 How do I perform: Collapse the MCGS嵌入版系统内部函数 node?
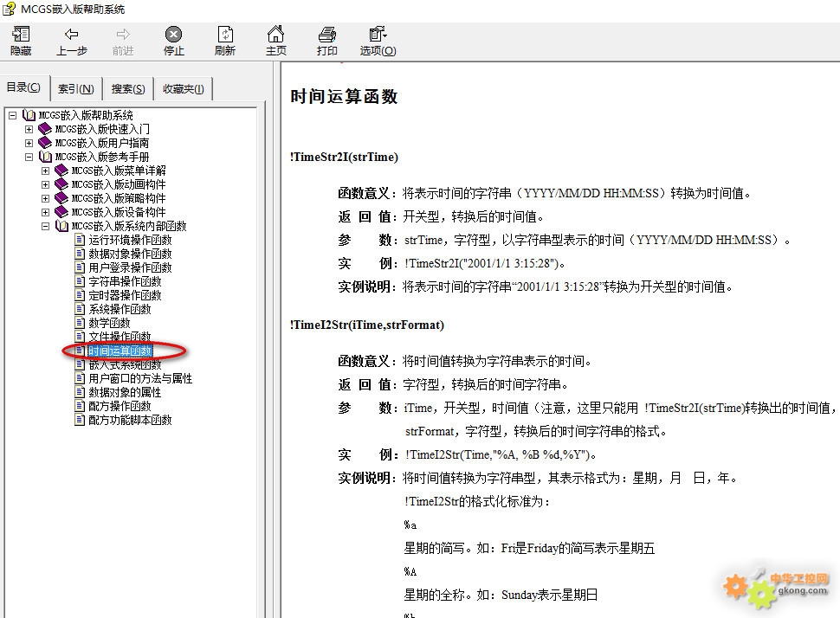pyautogui.click(x=46, y=227)
